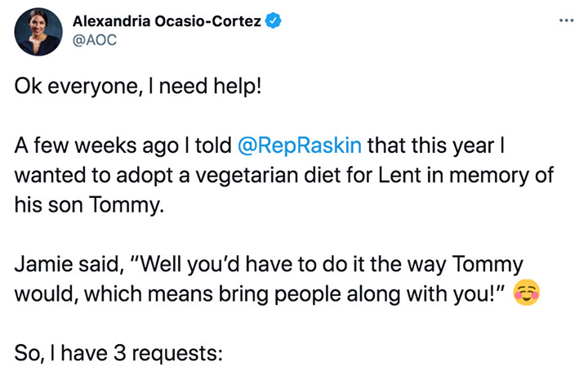588x376 pixels.
Task: Click the phrase "that this year I"
Action: (436, 145)
